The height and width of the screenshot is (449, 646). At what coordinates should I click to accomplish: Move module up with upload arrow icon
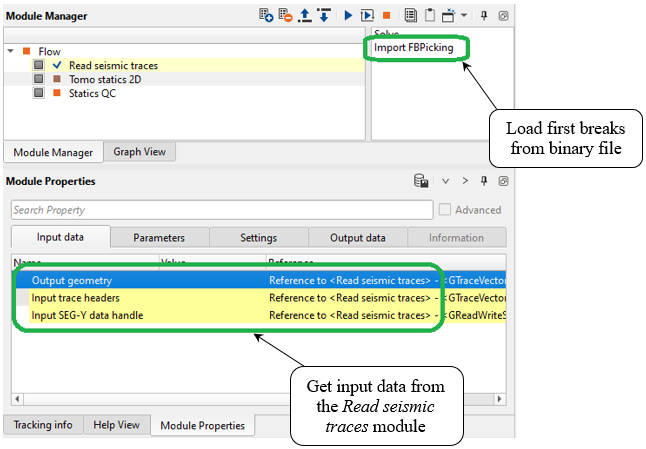304,16
